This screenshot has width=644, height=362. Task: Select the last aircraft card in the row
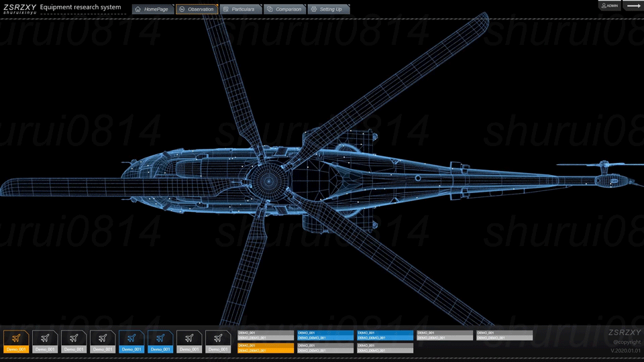[218, 341]
